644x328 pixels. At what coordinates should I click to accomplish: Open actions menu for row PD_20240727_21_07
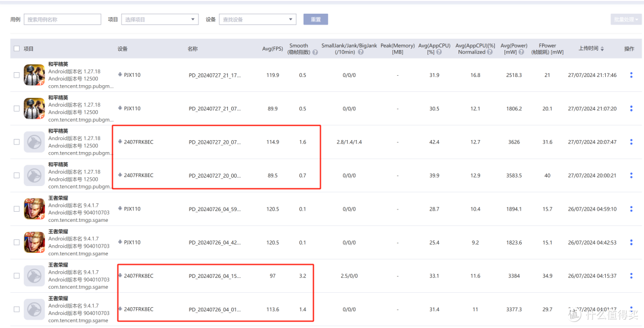tap(631, 109)
